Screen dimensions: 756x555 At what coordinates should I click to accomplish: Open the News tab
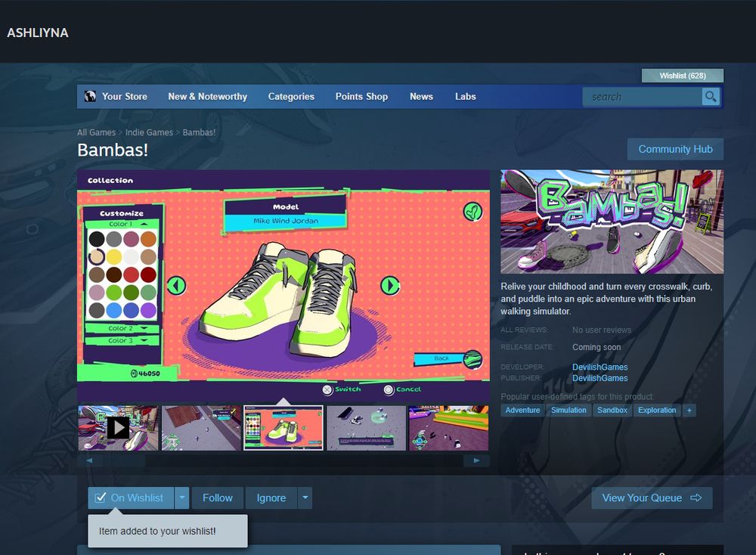coord(421,97)
